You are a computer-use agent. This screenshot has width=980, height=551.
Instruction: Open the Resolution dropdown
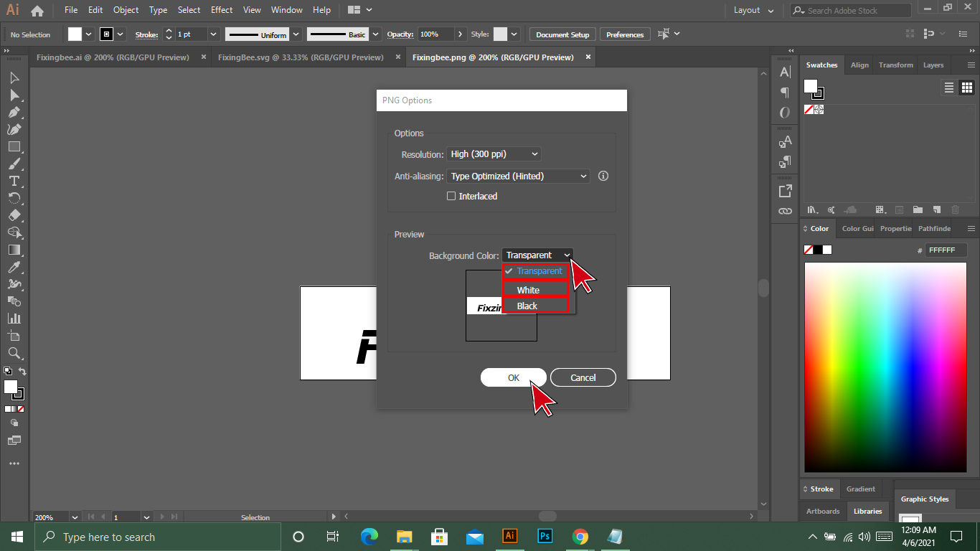pyautogui.click(x=494, y=154)
